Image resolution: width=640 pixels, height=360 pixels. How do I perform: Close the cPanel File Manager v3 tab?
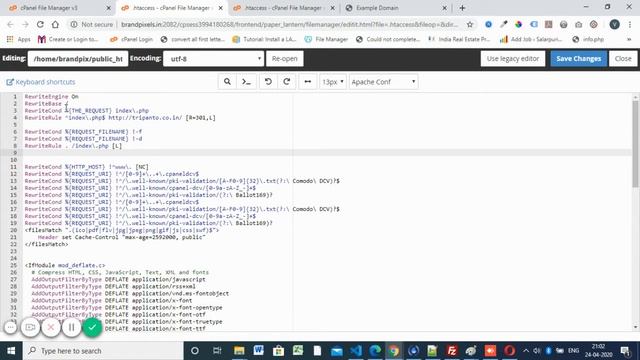coord(108,8)
